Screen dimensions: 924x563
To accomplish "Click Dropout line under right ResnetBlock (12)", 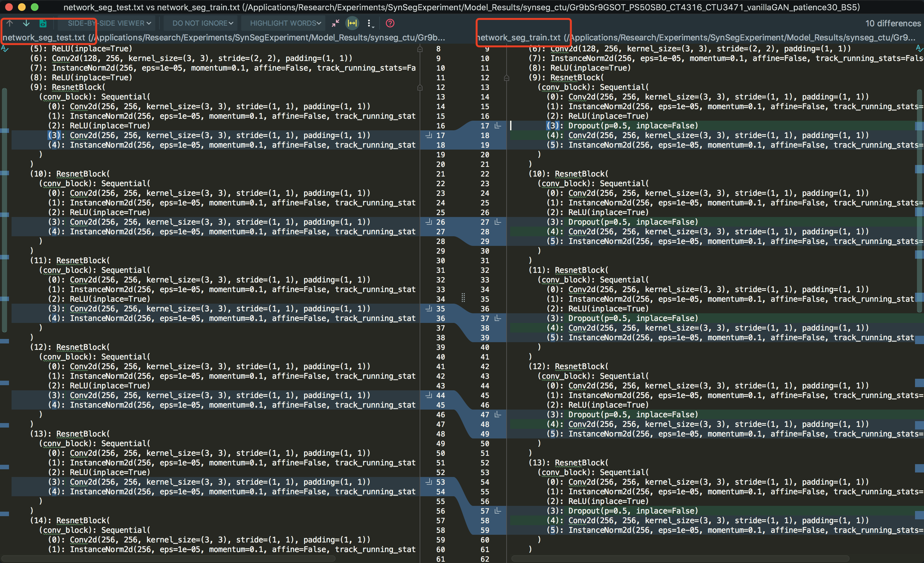I will 622,414.
